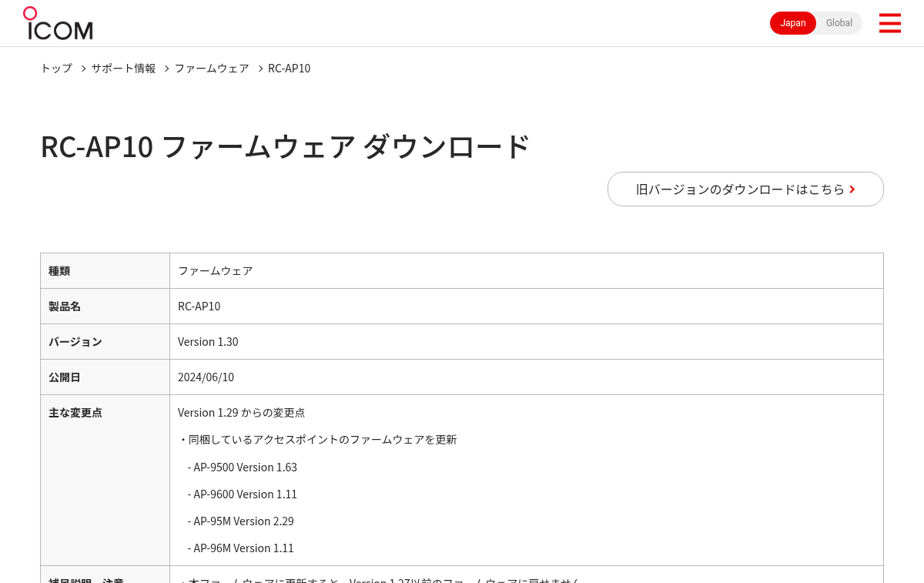The image size is (924, 583).
Task: Select the 種類 row header
Action: [105, 270]
